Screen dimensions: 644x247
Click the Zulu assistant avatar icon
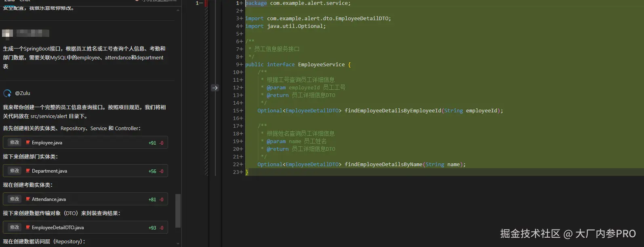point(7,93)
